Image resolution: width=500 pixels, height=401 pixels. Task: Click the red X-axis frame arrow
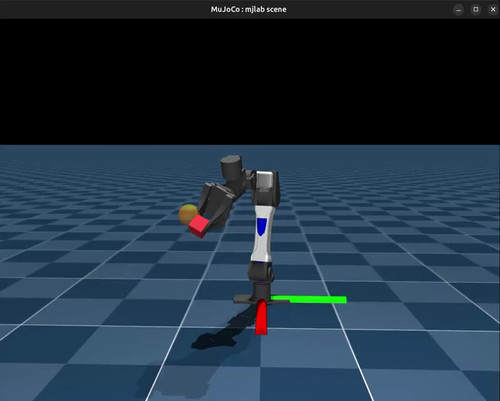tap(261, 316)
